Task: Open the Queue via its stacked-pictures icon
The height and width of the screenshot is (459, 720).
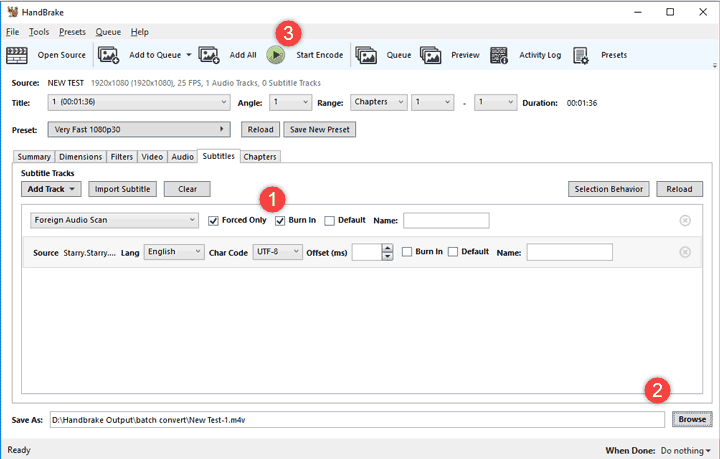Action: click(366, 55)
